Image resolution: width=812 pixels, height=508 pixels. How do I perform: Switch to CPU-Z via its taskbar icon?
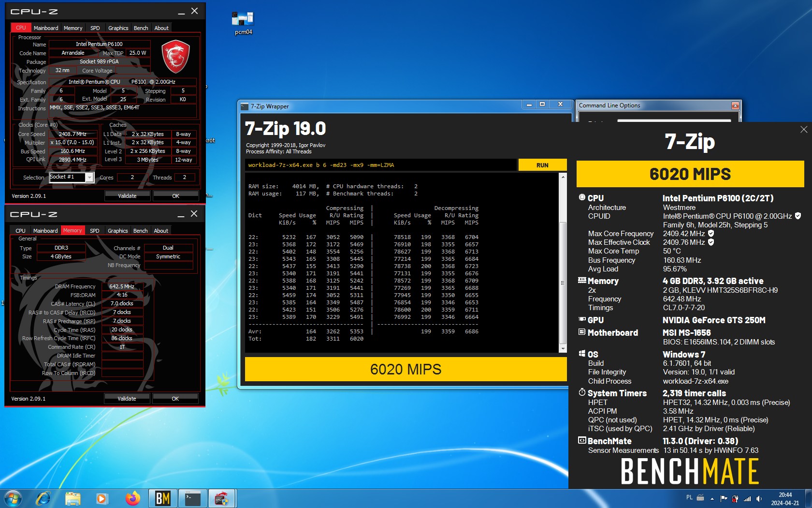(222, 498)
